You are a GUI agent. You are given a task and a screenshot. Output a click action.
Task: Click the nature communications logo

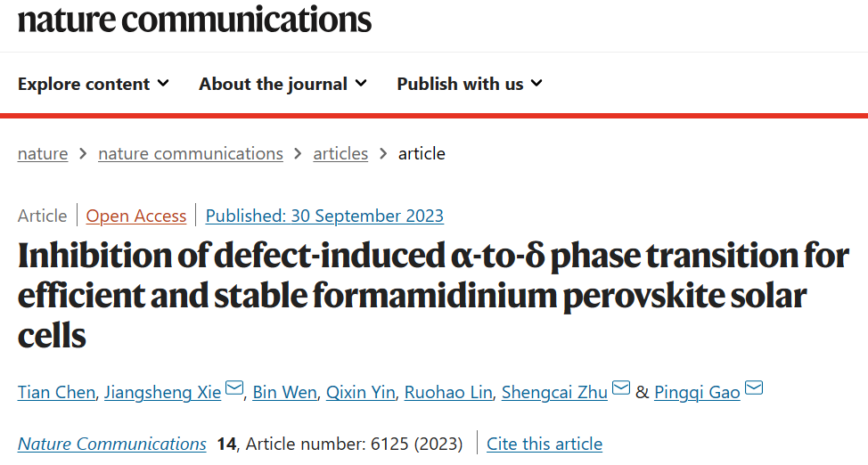pos(194,20)
